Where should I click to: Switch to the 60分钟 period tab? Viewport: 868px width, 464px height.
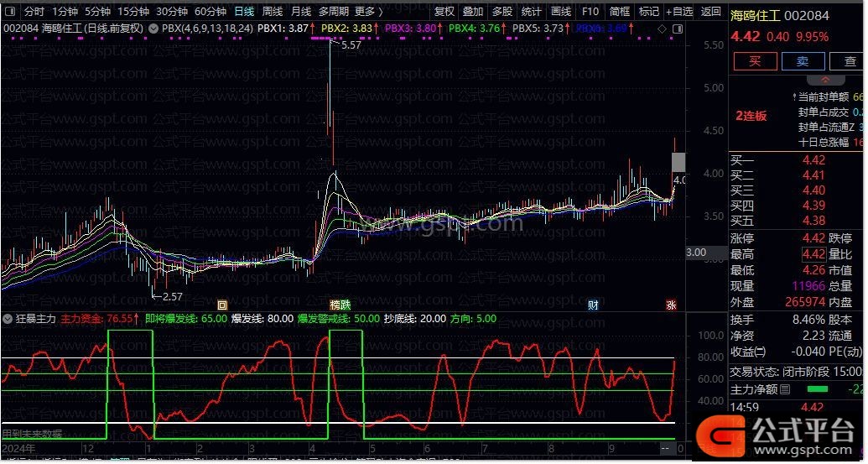[211, 12]
